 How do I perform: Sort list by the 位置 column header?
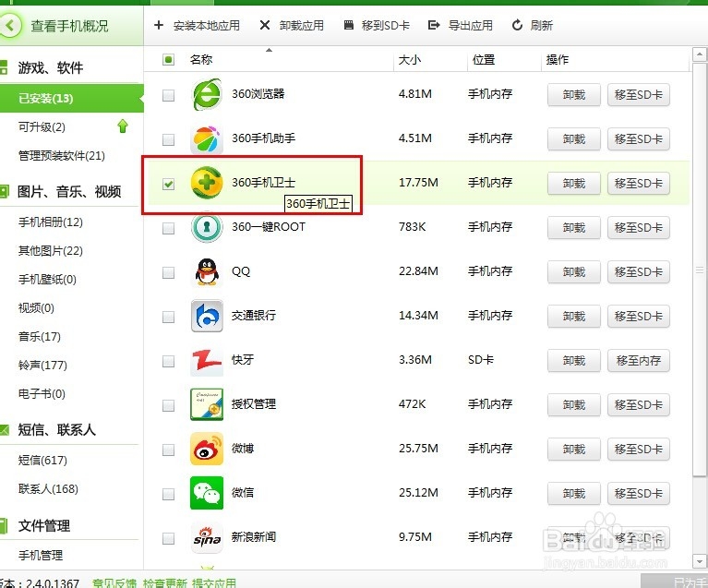(484, 59)
